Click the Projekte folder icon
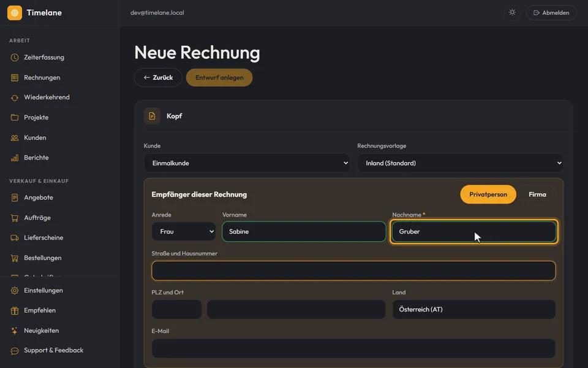 [15, 118]
